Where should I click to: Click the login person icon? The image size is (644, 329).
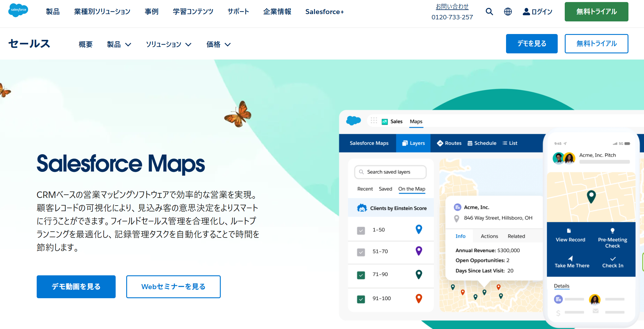click(x=526, y=11)
